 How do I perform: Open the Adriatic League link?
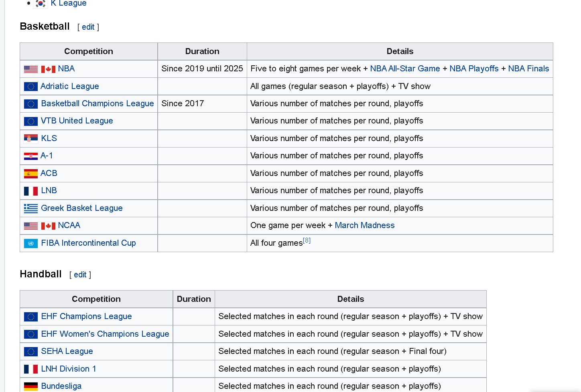(70, 86)
